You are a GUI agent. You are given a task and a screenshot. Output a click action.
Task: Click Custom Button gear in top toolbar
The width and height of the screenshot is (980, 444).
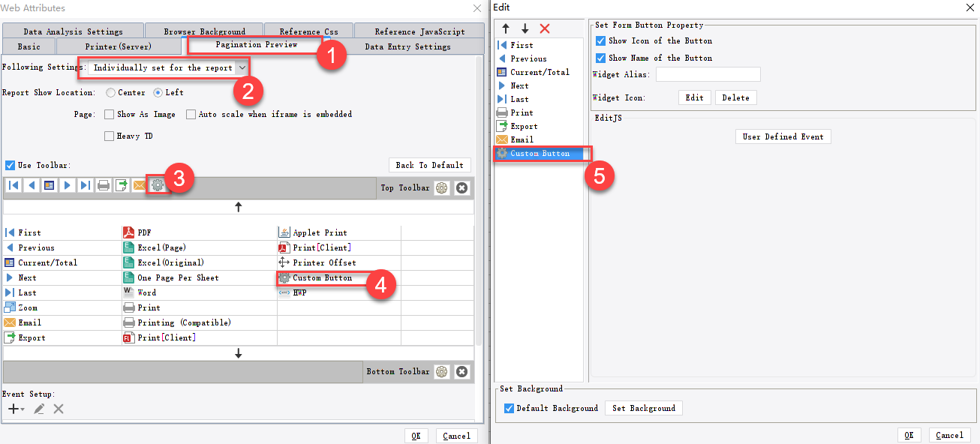(158, 185)
